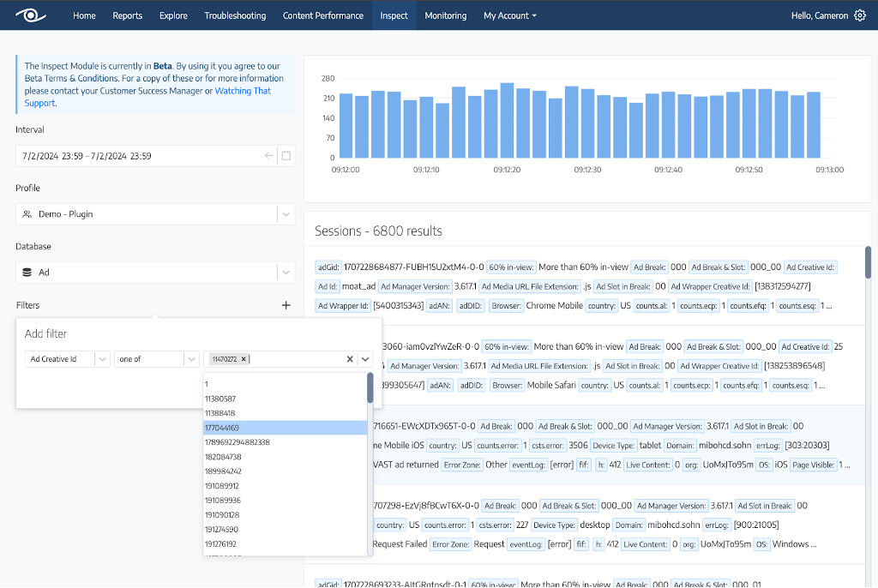Click the Watching That eye logo

click(31, 15)
